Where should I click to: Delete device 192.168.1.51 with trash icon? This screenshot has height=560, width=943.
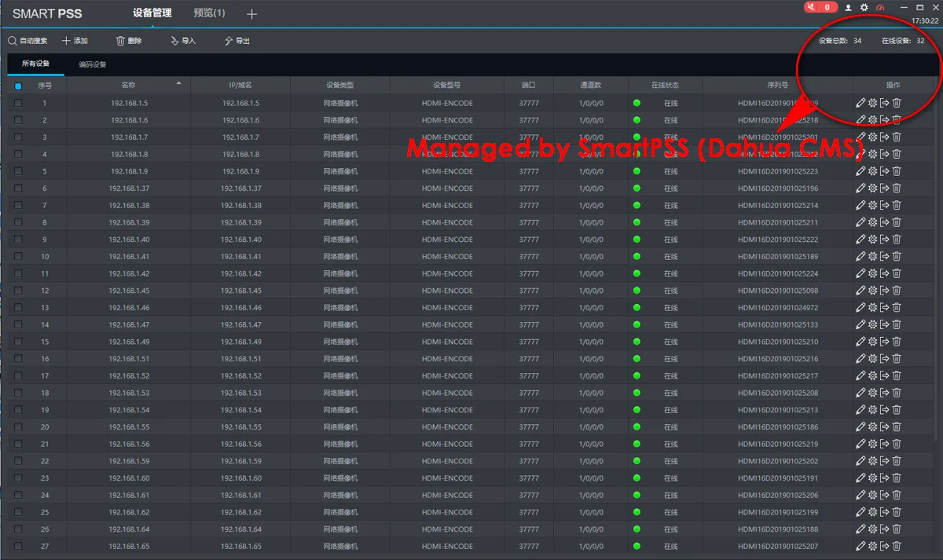click(x=897, y=359)
